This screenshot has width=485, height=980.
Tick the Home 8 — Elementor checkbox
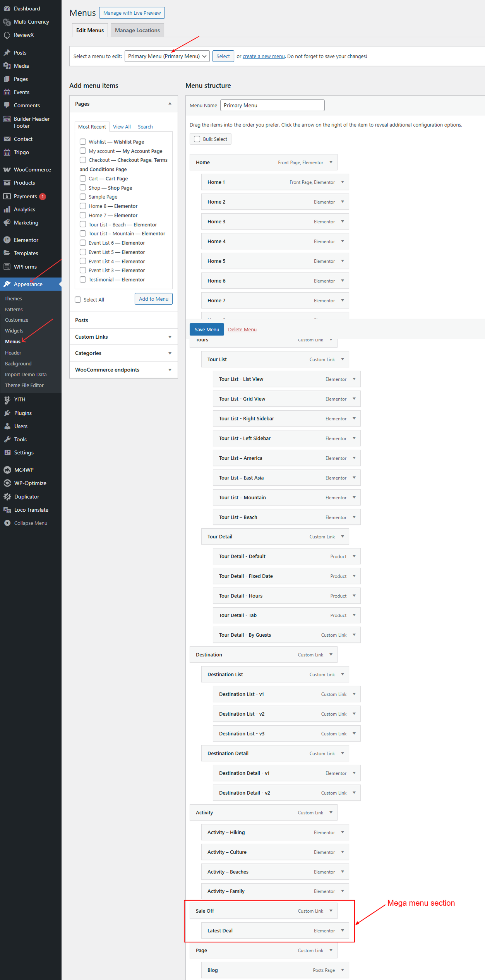click(x=83, y=206)
